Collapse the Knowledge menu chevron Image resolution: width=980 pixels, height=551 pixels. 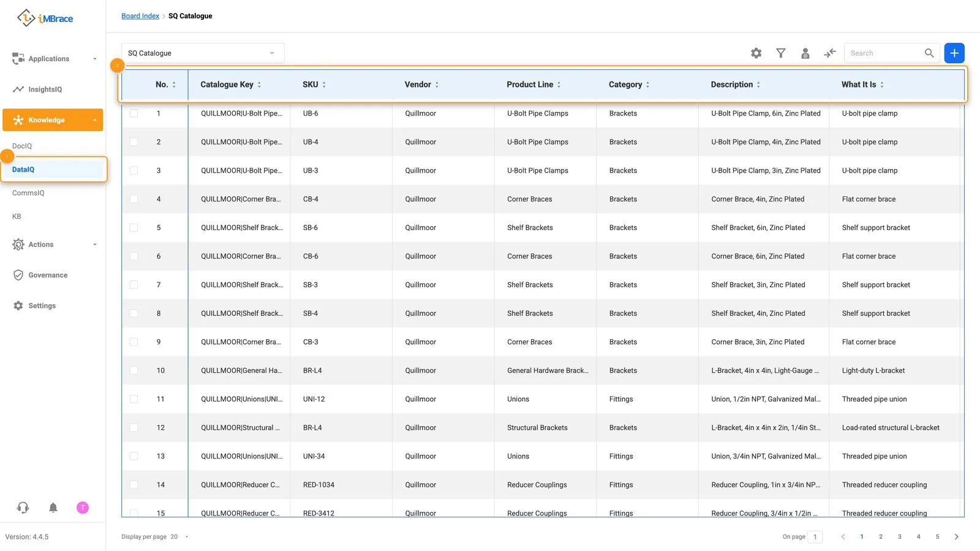tap(94, 120)
